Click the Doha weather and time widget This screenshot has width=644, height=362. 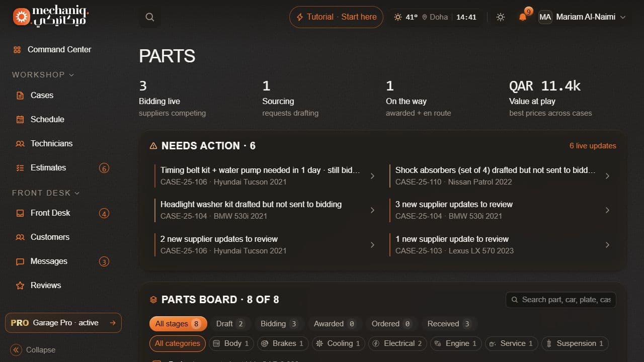pos(435,17)
